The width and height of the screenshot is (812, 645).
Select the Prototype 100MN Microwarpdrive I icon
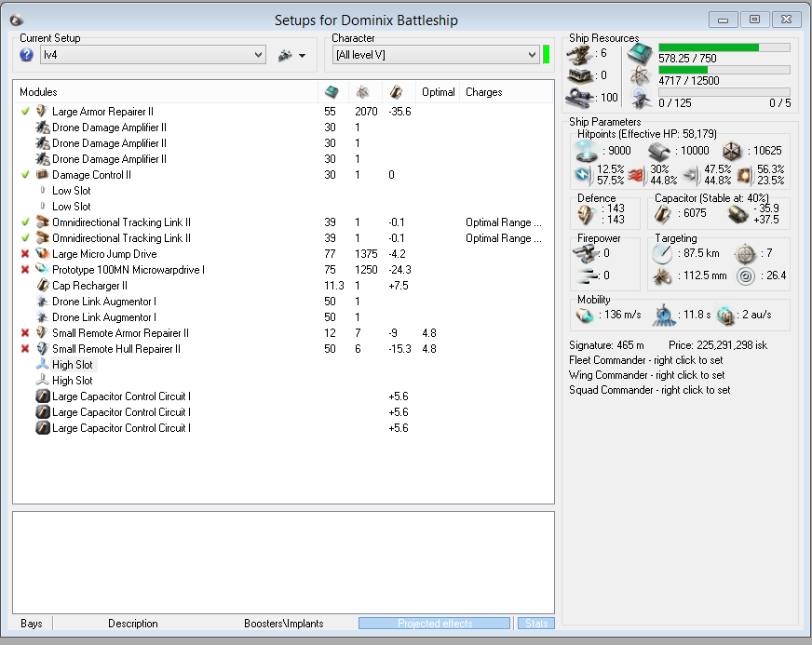coord(42,270)
